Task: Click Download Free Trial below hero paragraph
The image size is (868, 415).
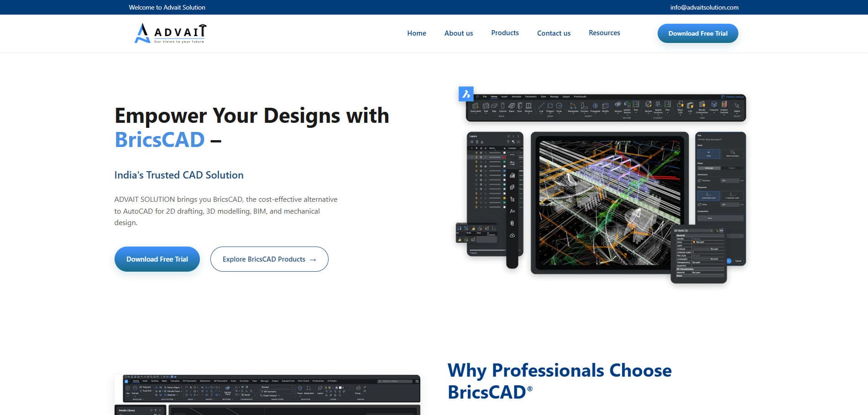Action: coord(157,259)
